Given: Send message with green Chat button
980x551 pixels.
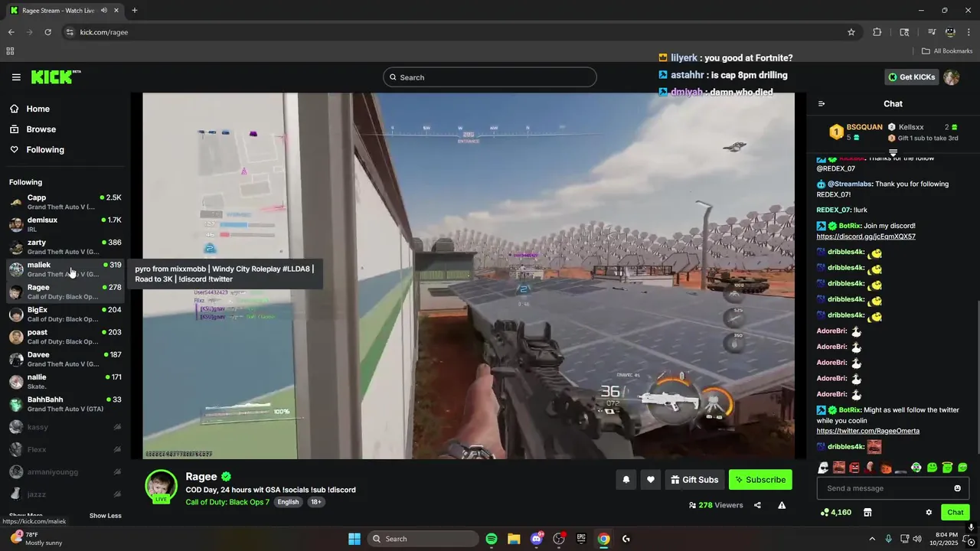Looking at the screenshot, I should (x=955, y=512).
